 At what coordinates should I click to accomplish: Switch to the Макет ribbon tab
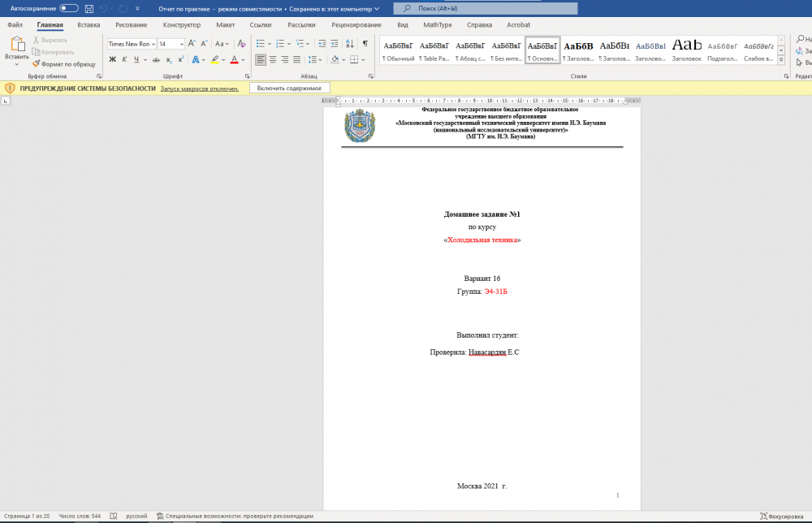(225, 25)
